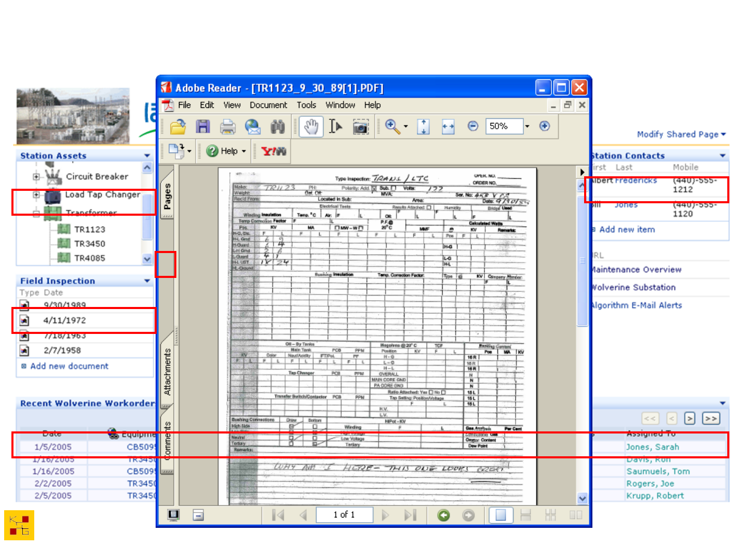Image resolution: width=747 pixels, height=560 pixels.
Task: Click the page number field showing 1 of 1
Action: click(x=344, y=515)
